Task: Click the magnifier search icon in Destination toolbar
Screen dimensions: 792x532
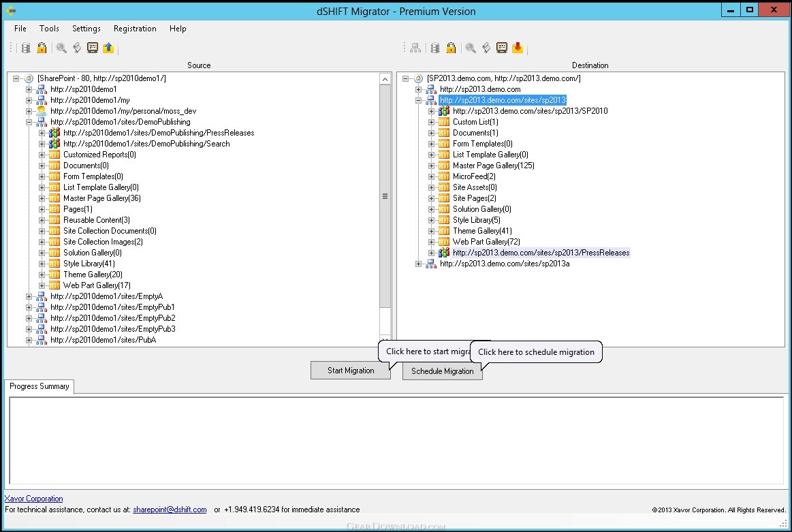Action: pyautogui.click(x=471, y=48)
